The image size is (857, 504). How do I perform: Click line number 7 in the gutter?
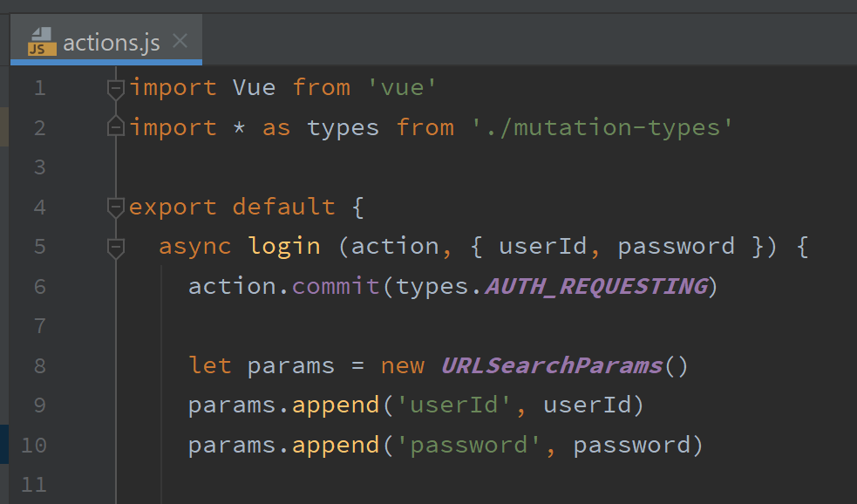40,326
